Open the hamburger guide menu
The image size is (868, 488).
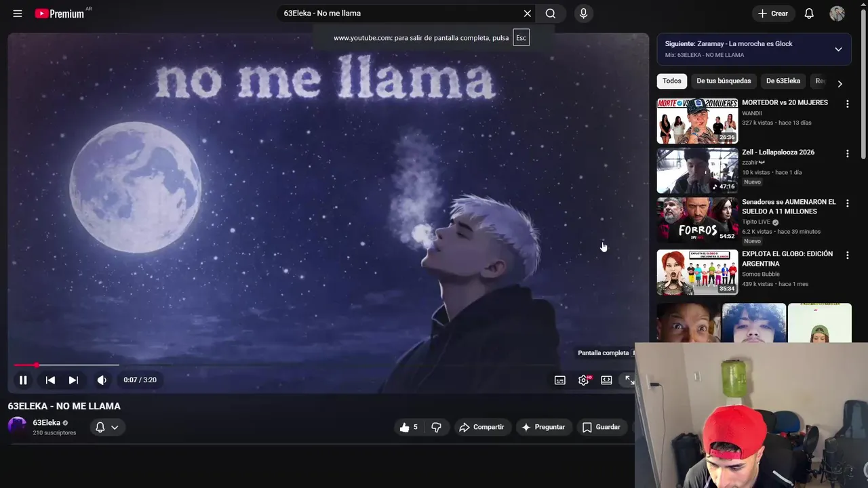(18, 14)
